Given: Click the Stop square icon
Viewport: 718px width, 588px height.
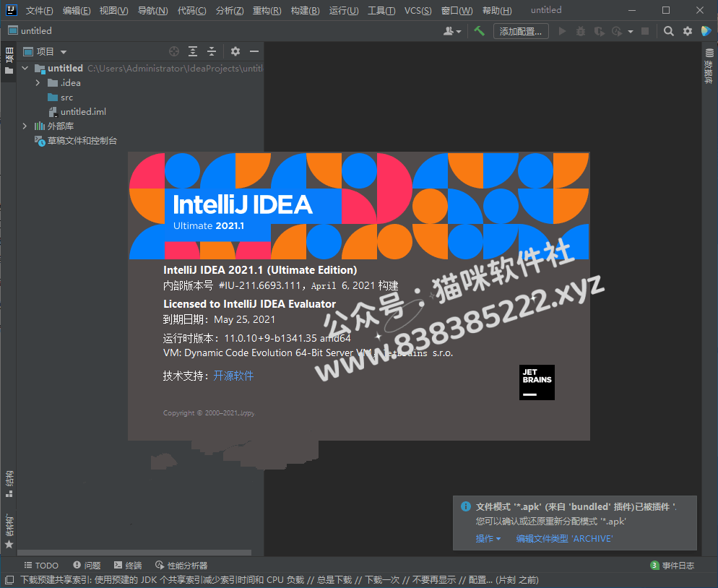Looking at the screenshot, I should point(645,31).
